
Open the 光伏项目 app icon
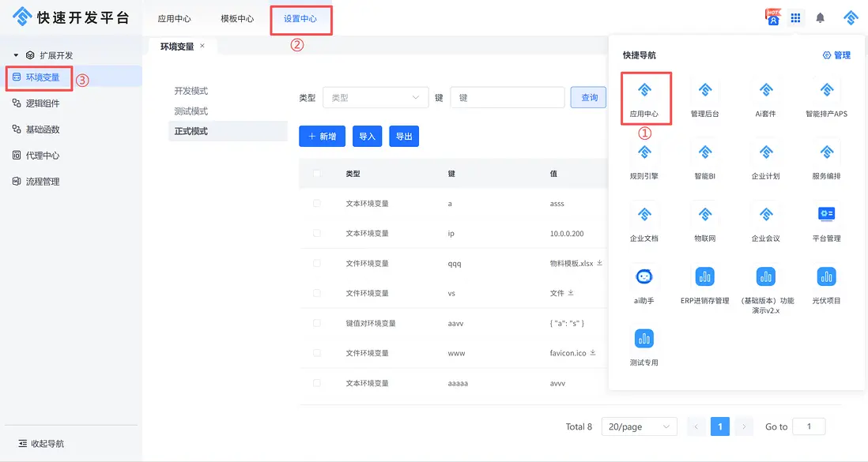click(826, 276)
